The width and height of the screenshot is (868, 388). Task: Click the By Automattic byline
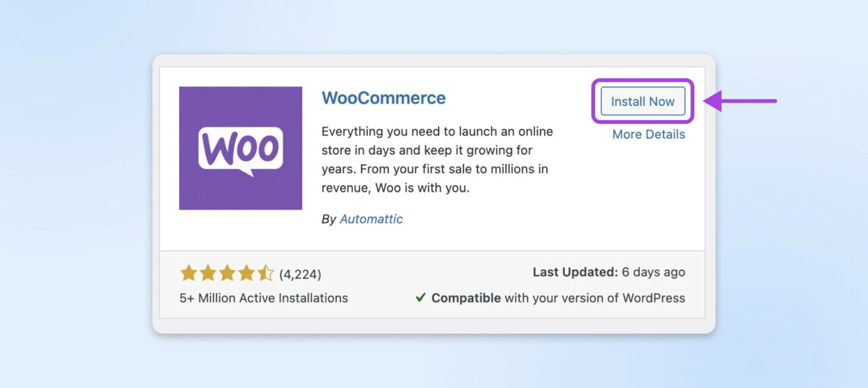coord(362,219)
